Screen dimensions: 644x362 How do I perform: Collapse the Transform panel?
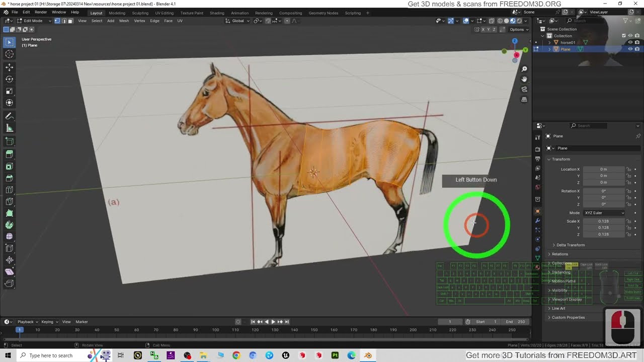560,159
